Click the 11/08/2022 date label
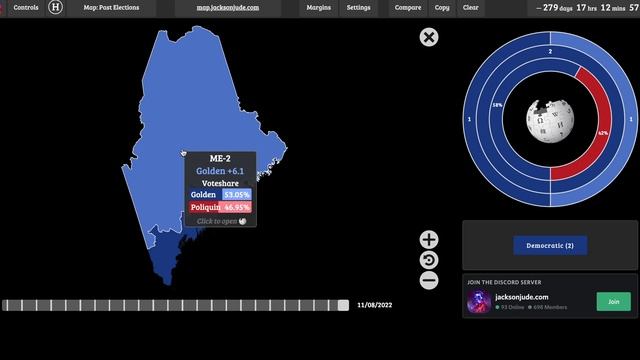Screen dimensions: 640x360 [x=375, y=305]
